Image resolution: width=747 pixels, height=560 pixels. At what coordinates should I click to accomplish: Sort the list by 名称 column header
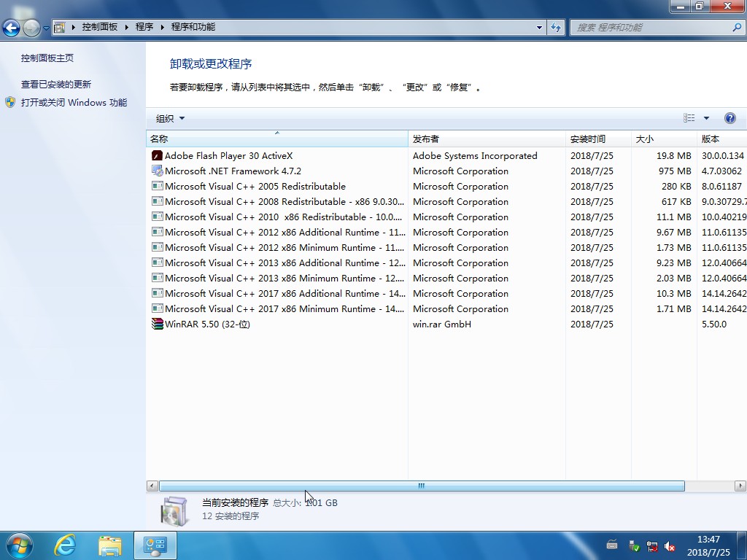click(276, 139)
